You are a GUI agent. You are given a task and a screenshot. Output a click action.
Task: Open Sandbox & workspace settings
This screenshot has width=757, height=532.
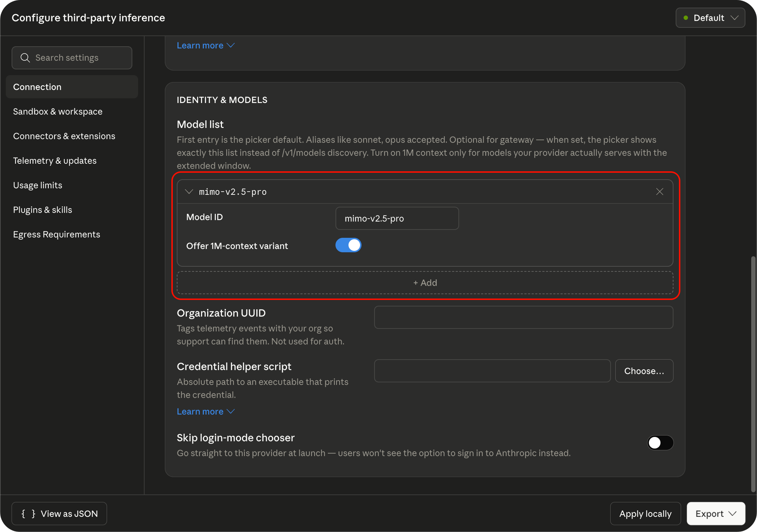[x=58, y=112]
